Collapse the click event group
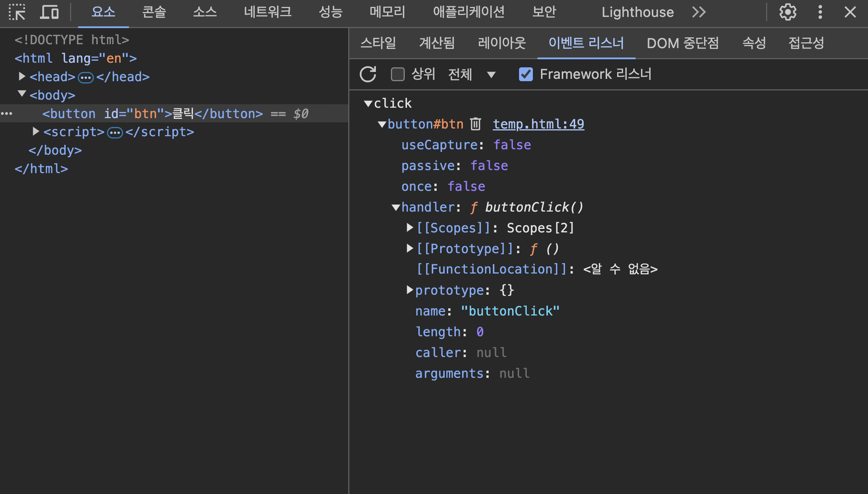 pyautogui.click(x=368, y=103)
